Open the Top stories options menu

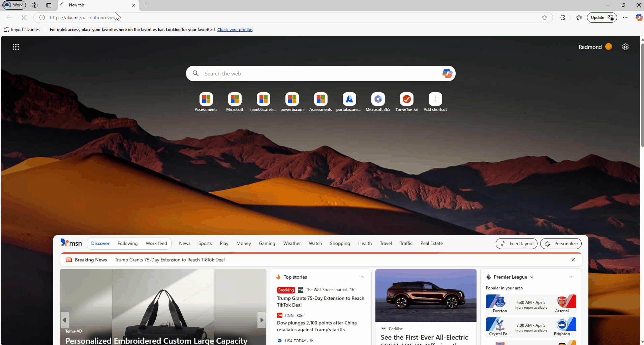pyautogui.click(x=361, y=277)
